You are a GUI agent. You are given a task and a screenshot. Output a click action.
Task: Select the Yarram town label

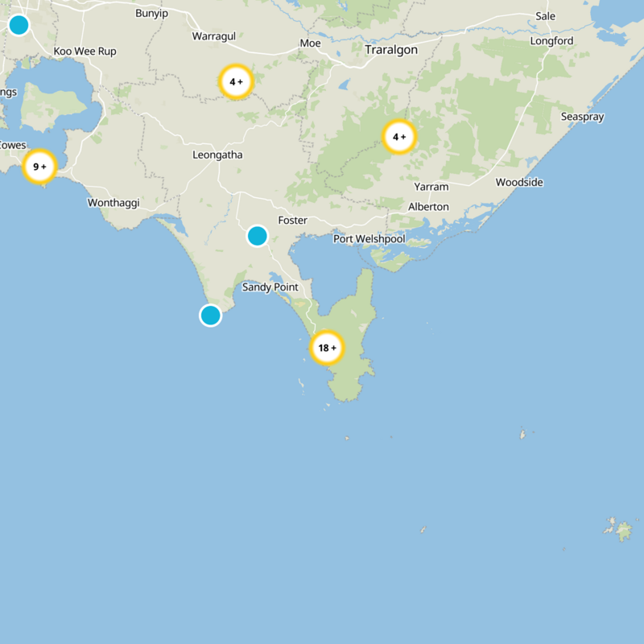coord(431,186)
